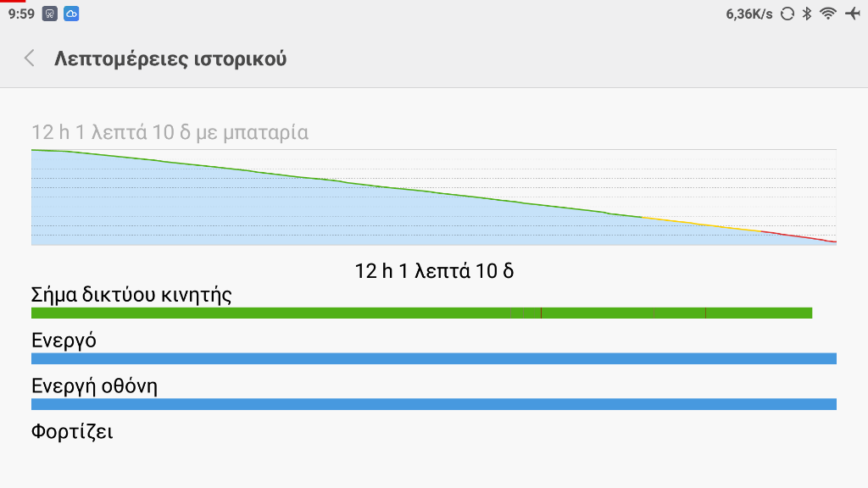Tap the yellow segment of battery curve

point(704,225)
